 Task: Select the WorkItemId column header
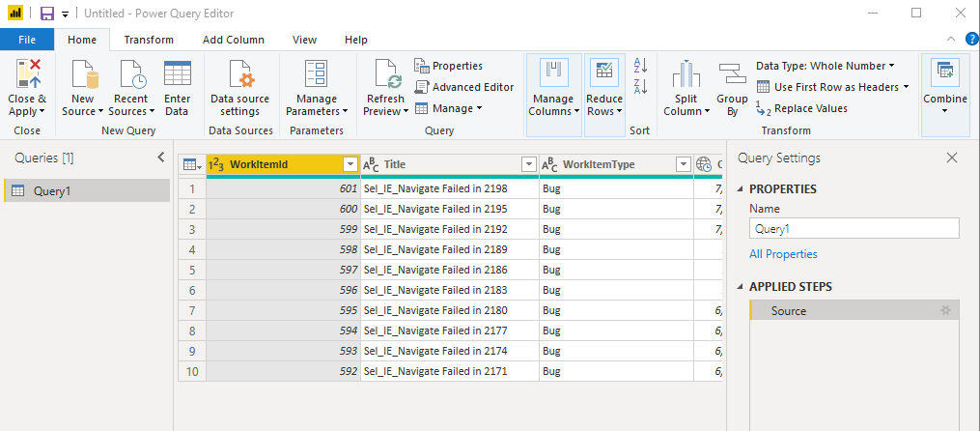click(x=283, y=164)
